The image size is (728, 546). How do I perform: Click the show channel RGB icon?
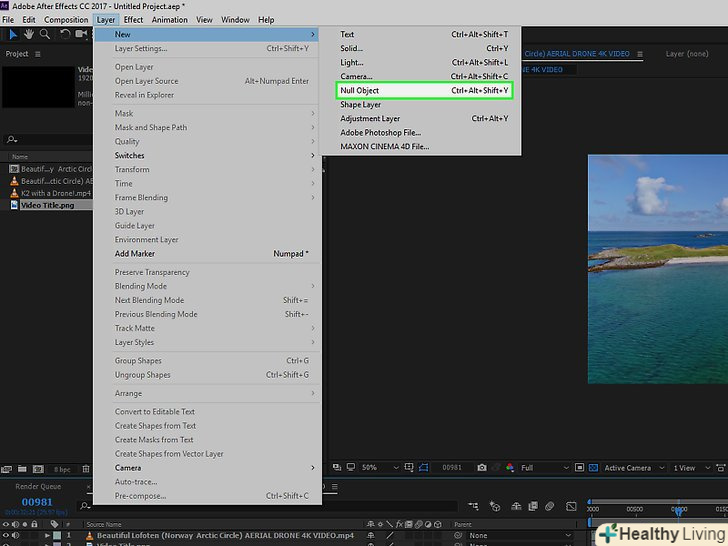coord(509,468)
